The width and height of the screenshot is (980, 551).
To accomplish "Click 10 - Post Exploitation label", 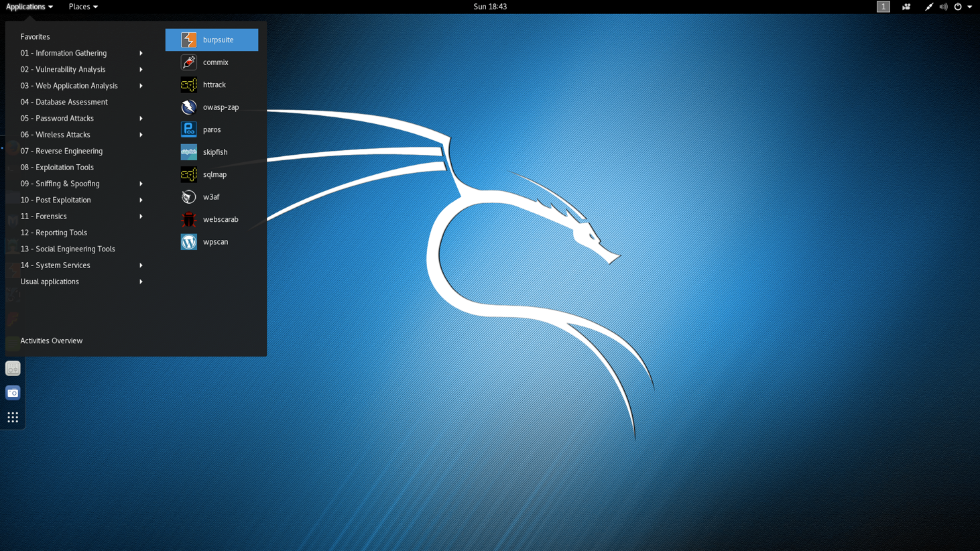I will (x=55, y=200).
